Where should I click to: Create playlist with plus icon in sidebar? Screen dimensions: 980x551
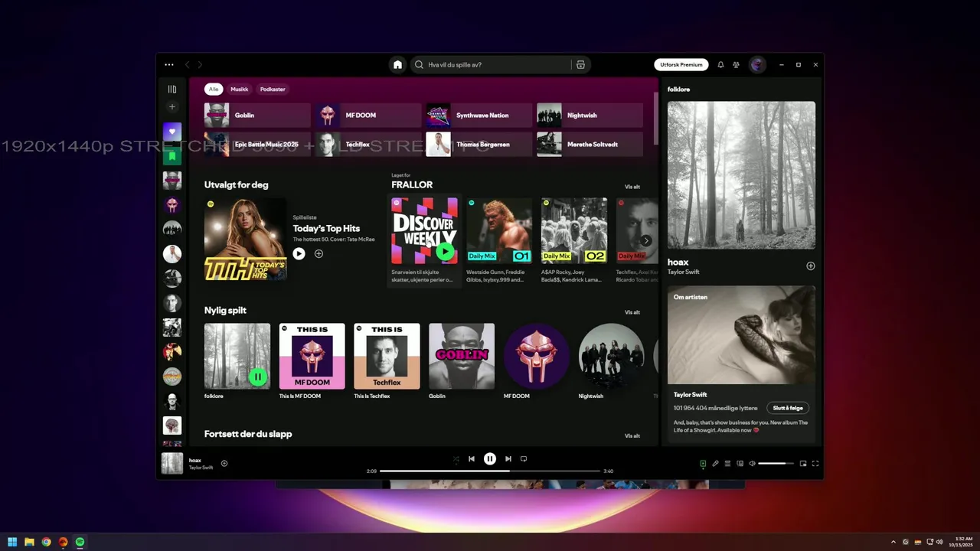pyautogui.click(x=172, y=107)
